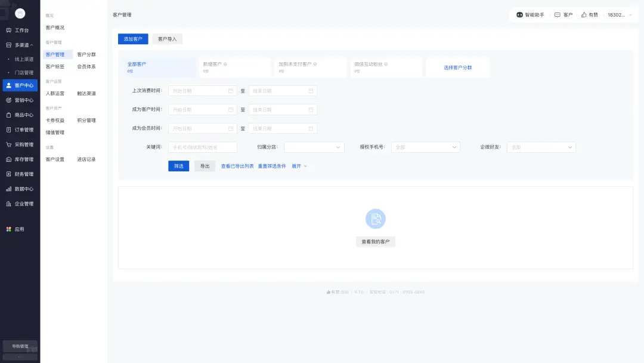Go to 商品中心 bag icon
This screenshot has height=363, width=644.
9,115
